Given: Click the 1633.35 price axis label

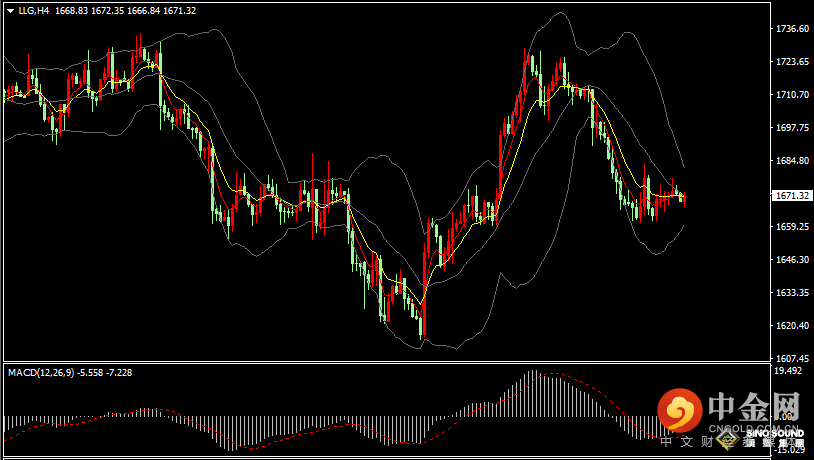Looking at the screenshot, I should click(792, 292).
